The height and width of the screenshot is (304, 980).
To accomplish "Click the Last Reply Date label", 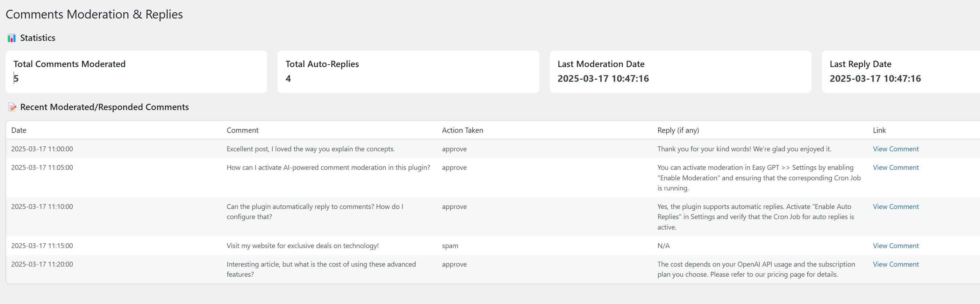I will 860,64.
